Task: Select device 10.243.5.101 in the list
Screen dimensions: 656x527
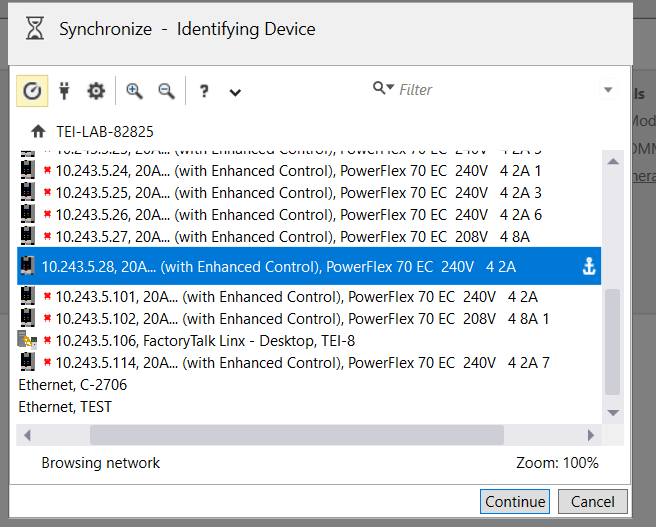Action: [295, 296]
